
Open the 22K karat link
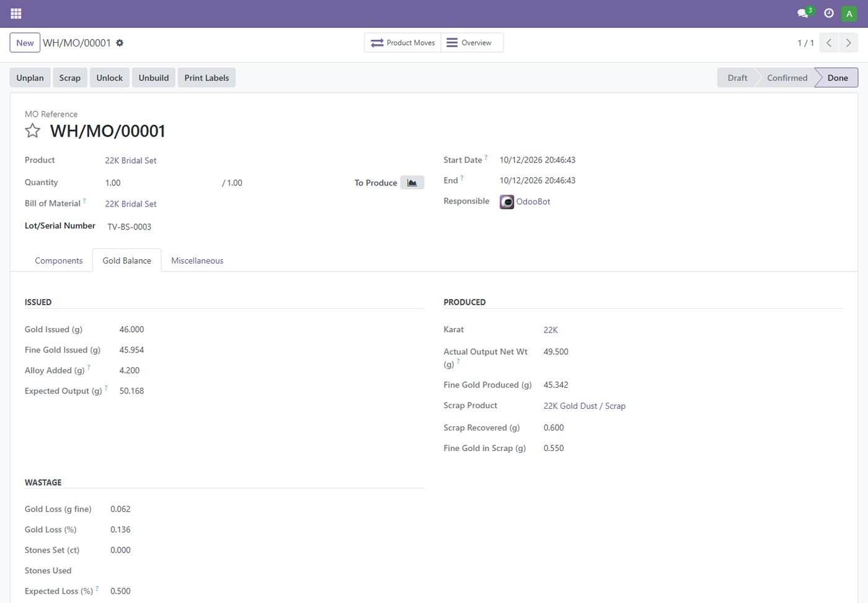[551, 330]
